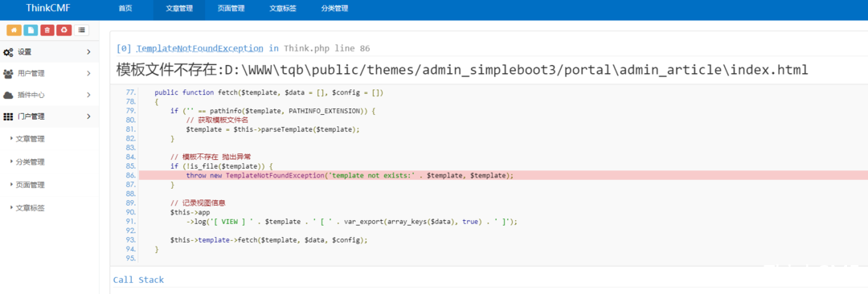Click the cloud icon beside 插件中心
Screen dimensions: 868x294
pyautogui.click(x=8, y=96)
